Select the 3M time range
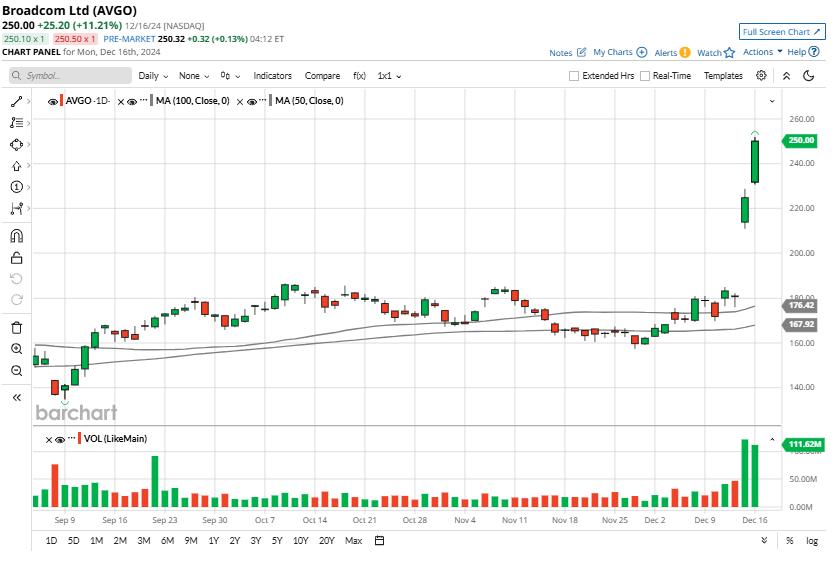The height and width of the screenshot is (570, 835). pyautogui.click(x=144, y=541)
